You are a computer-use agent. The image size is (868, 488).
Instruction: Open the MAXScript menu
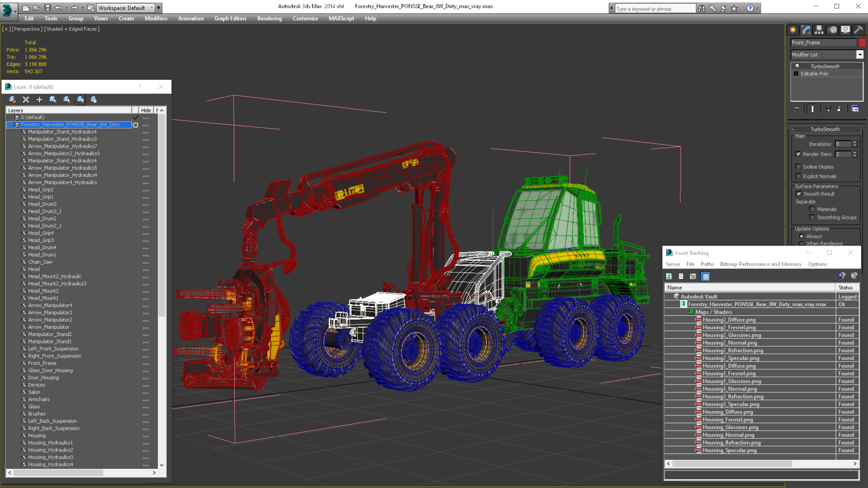341,18
